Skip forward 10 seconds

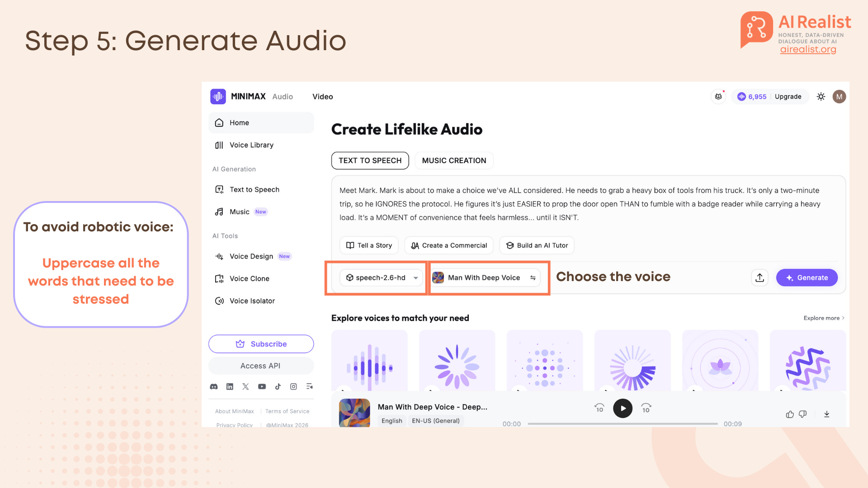coord(646,408)
